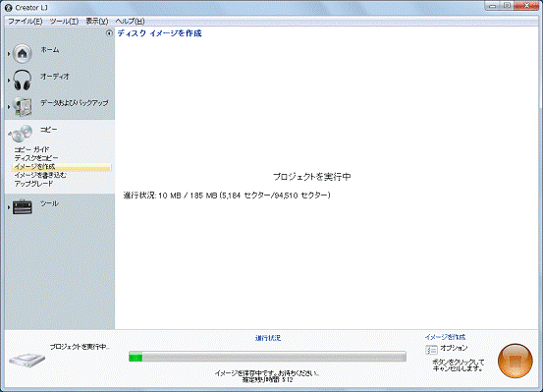Click the データおよびバックアップ label
543x392 pixels.
pos(75,103)
